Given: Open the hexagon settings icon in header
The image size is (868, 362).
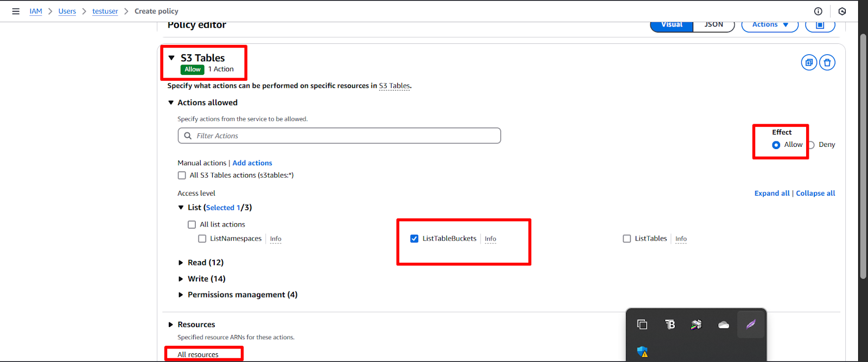Looking at the screenshot, I should click(x=842, y=11).
